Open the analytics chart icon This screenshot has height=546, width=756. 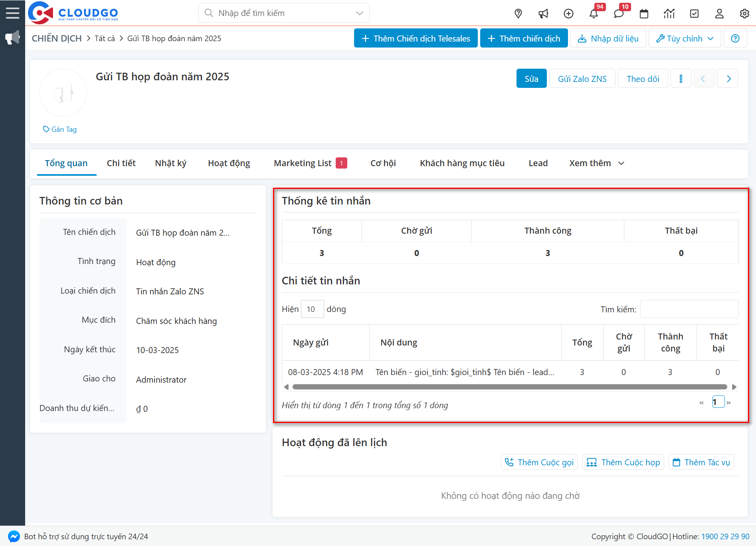point(669,13)
